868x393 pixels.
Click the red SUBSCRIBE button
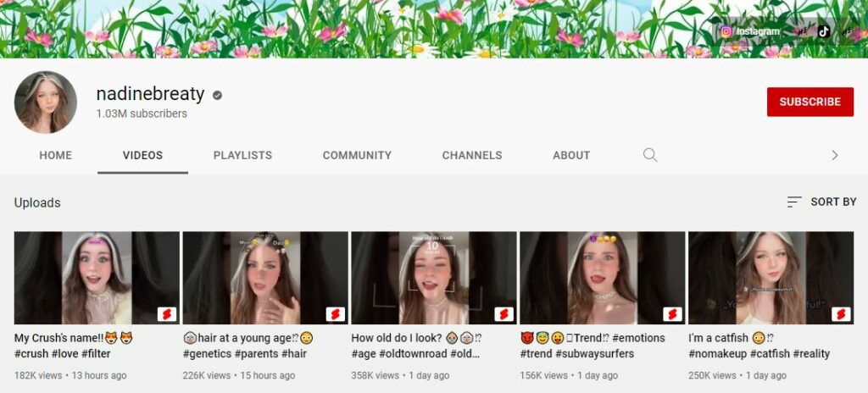[x=810, y=102]
